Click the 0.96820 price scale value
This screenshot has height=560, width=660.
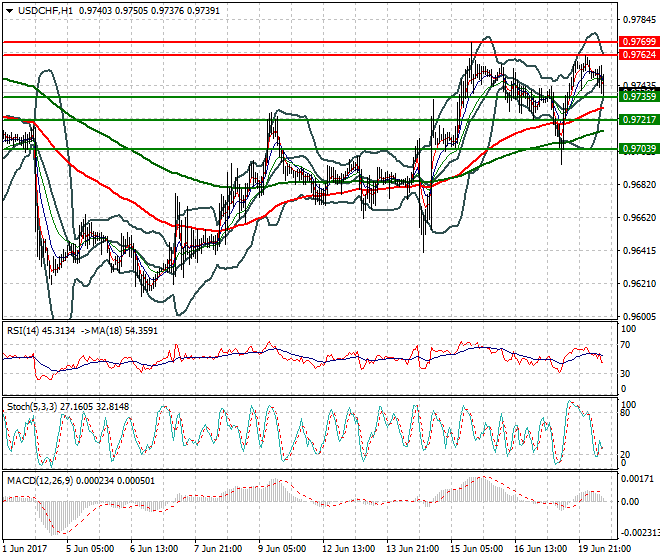(639, 185)
